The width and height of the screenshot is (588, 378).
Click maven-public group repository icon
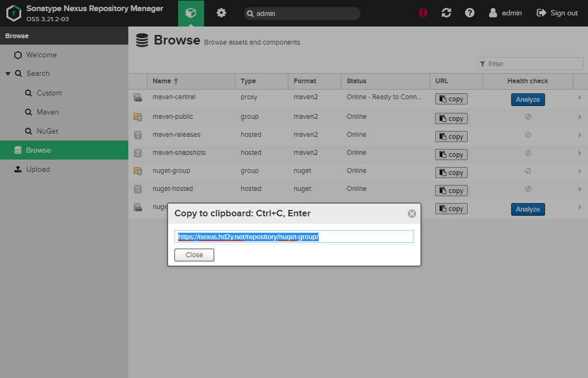(138, 117)
